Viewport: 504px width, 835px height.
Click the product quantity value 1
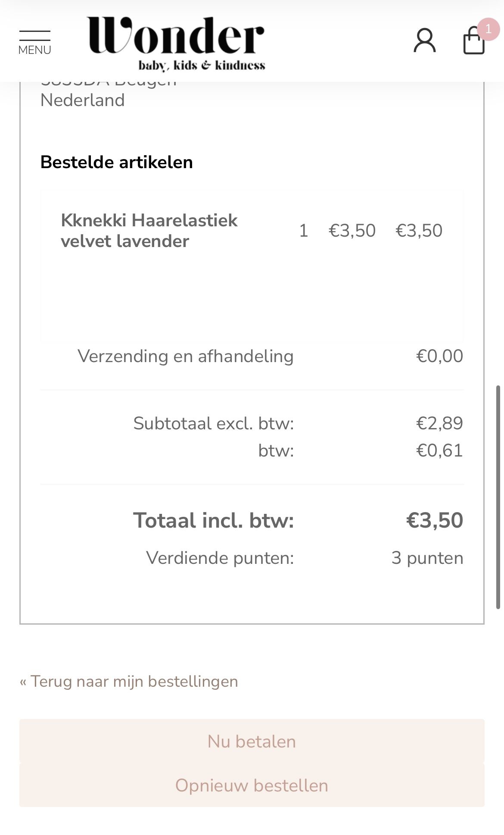304,231
